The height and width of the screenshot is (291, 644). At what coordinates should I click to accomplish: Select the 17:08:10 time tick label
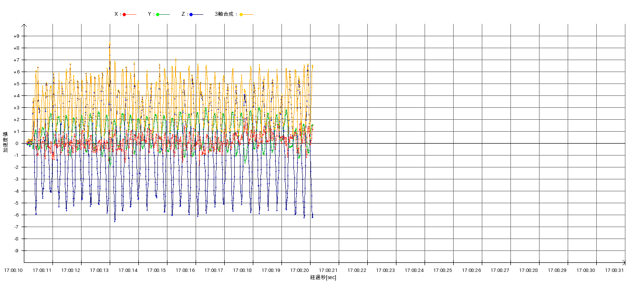pos(13,270)
